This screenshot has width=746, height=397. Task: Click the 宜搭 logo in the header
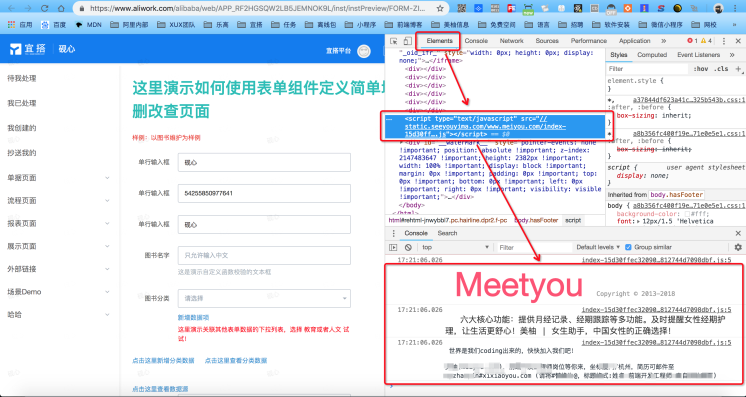click(28, 49)
